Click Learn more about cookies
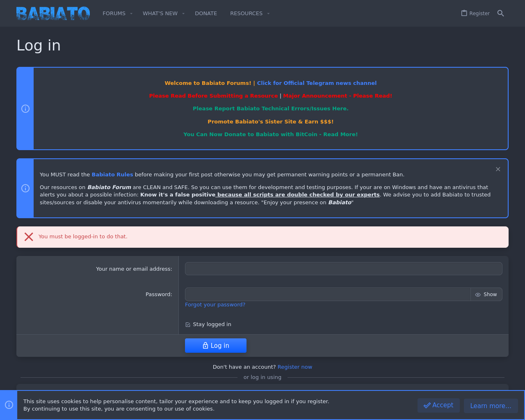 click(491, 406)
